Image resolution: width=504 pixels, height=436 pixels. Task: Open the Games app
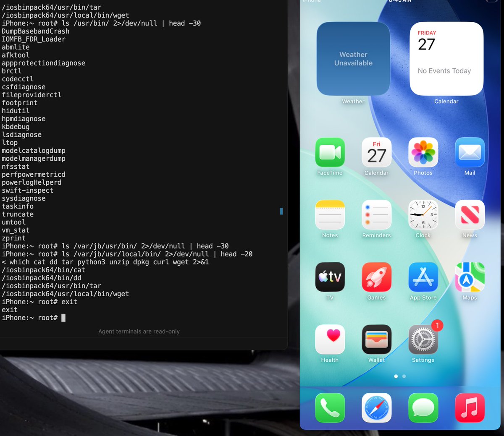click(377, 277)
